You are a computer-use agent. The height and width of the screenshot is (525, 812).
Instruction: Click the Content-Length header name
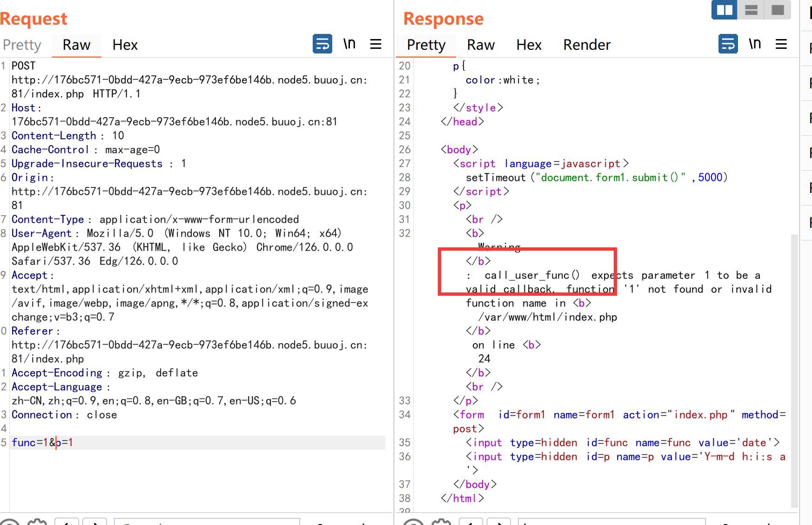coord(54,136)
